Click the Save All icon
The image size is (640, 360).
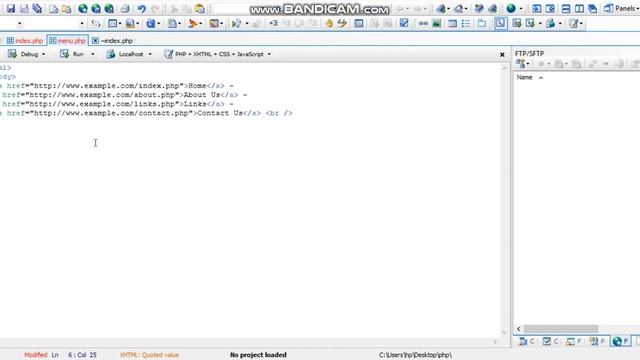point(37,9)
